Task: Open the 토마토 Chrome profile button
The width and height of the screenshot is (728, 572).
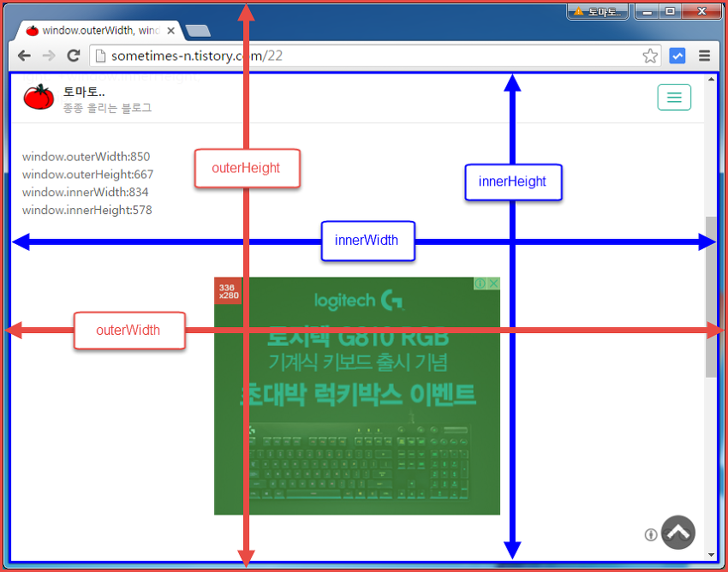Action: 597,11
